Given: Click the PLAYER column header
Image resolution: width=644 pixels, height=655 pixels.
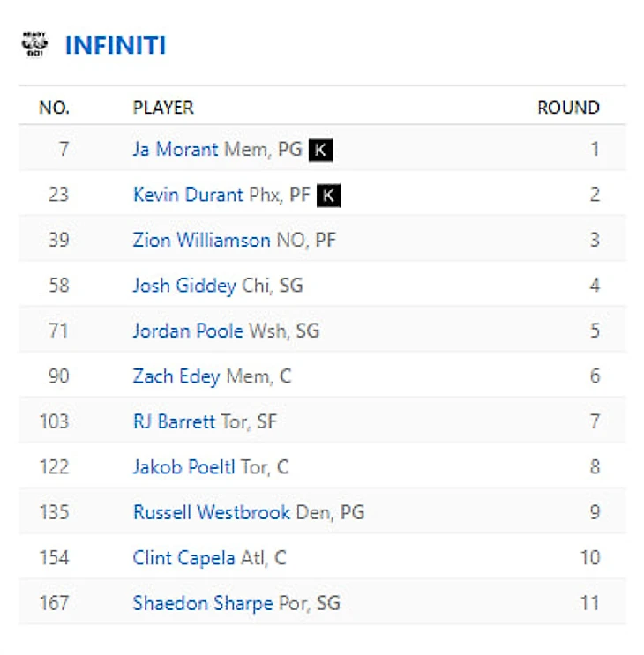Looking at the screenshot, I should (163, 108).
